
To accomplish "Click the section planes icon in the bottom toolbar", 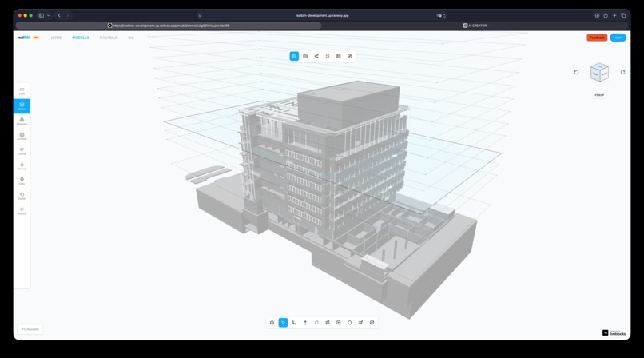I will click(x=328, y=323).
